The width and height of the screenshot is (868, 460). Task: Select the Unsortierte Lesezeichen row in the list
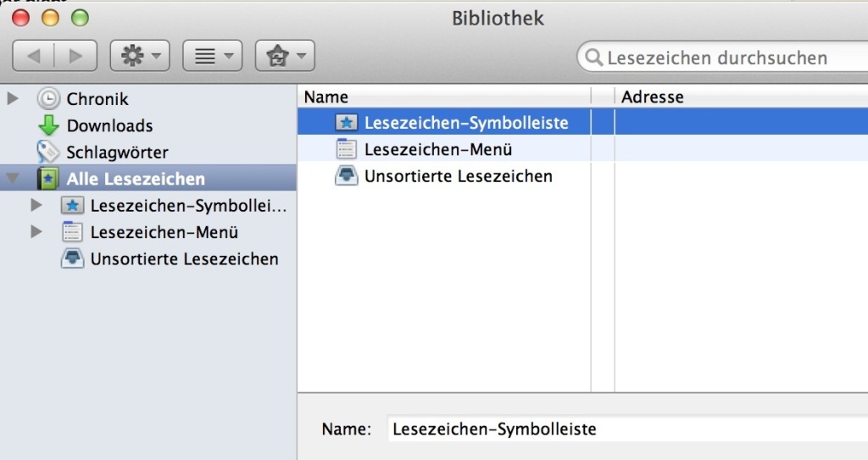tap(583, 176)
